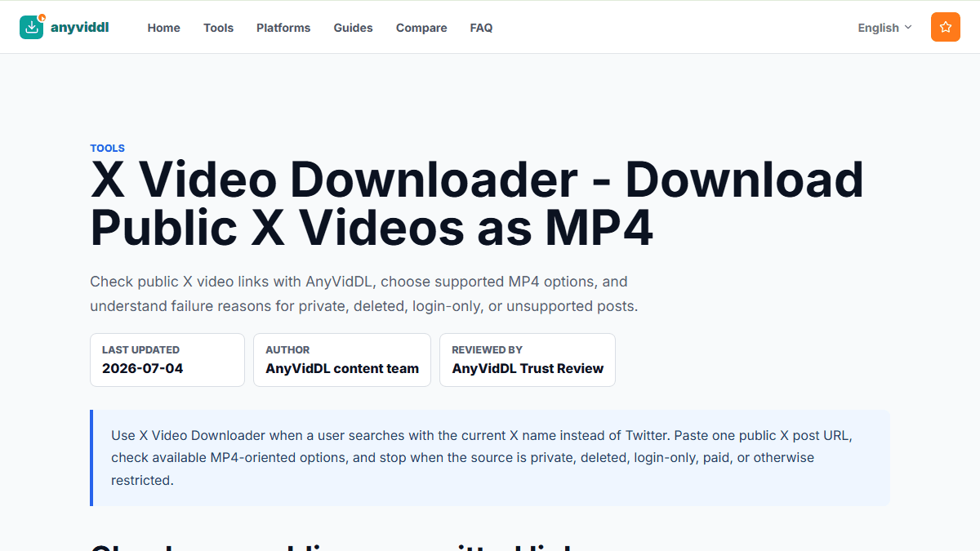Click the AnyVidDL Trust Review reviewer name
Image resolution: width=980 pixels, height=551 pixels.
pyautogui.click(x=528, y=368)
